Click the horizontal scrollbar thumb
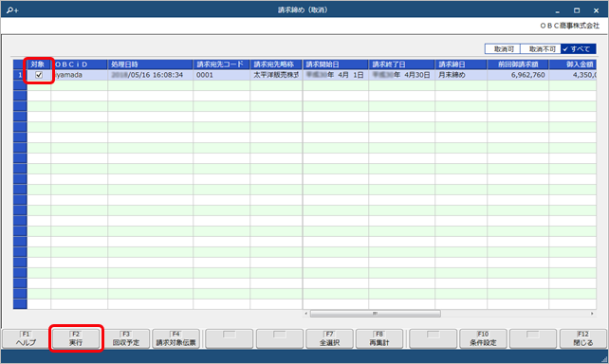609x364 pixels. pyautogui.click(x=376, y=314)
